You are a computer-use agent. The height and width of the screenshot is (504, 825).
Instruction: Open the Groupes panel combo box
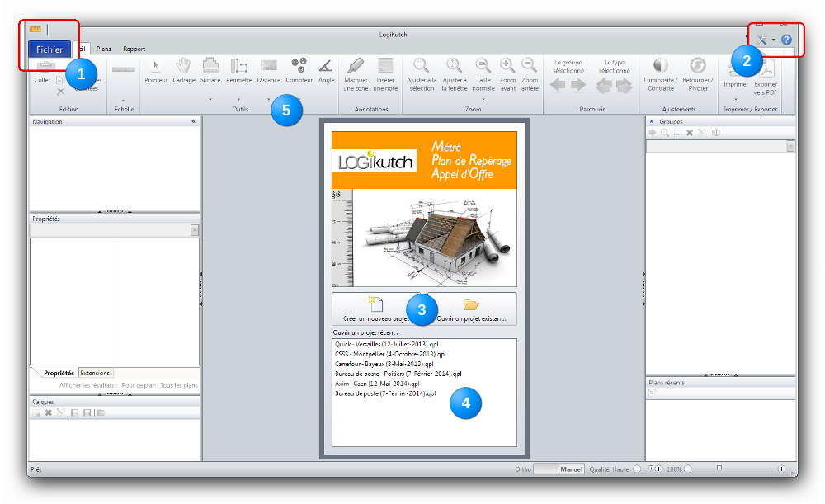pos(720,146)
